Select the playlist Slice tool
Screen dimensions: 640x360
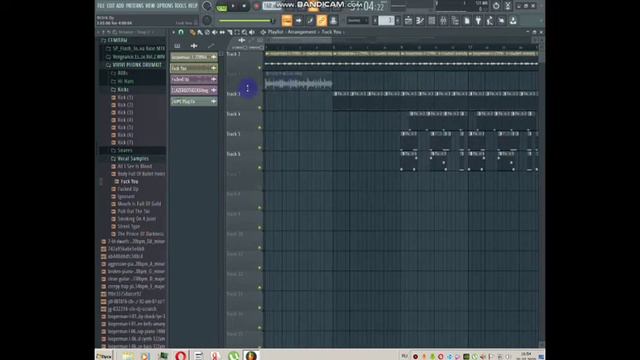tap(229, 32)
